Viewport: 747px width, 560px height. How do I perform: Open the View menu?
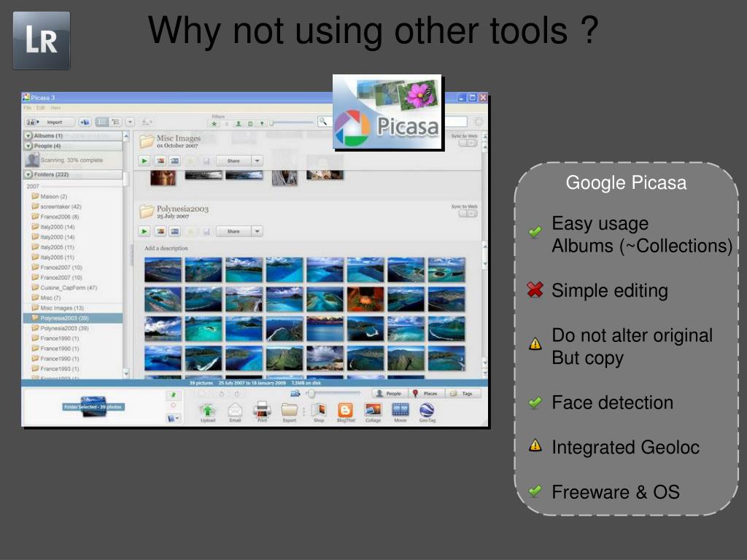click(55, 108)
